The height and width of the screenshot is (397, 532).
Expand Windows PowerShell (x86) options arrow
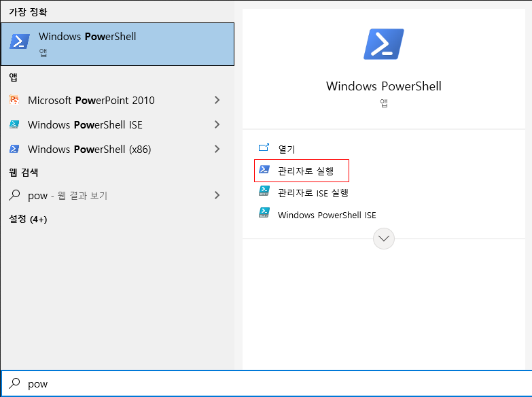click(217, 149)
